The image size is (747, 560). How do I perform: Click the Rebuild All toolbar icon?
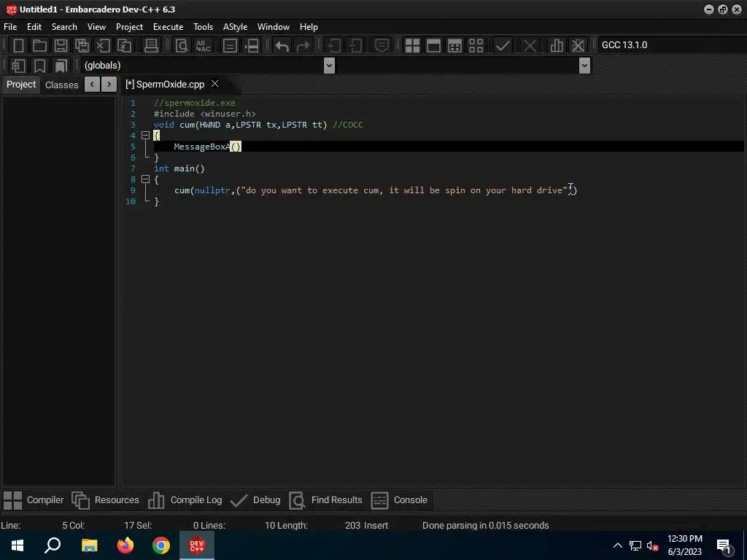[x=476, y=46]
